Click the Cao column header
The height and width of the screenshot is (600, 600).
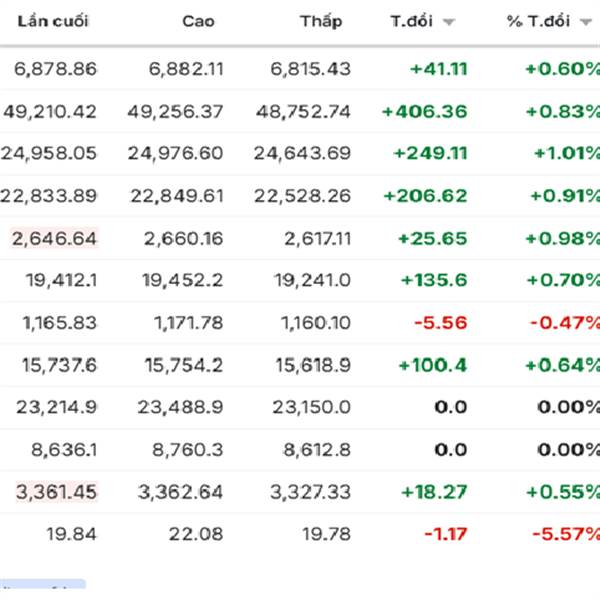[198, 21]
